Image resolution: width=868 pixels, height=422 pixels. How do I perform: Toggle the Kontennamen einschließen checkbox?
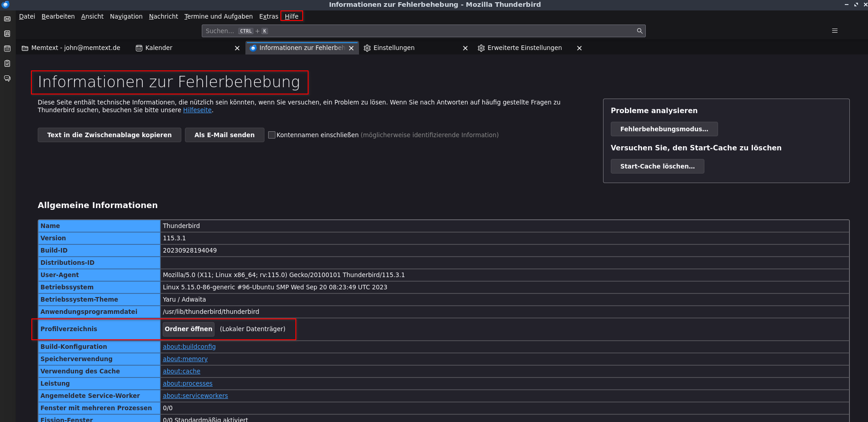pos(272,135)
